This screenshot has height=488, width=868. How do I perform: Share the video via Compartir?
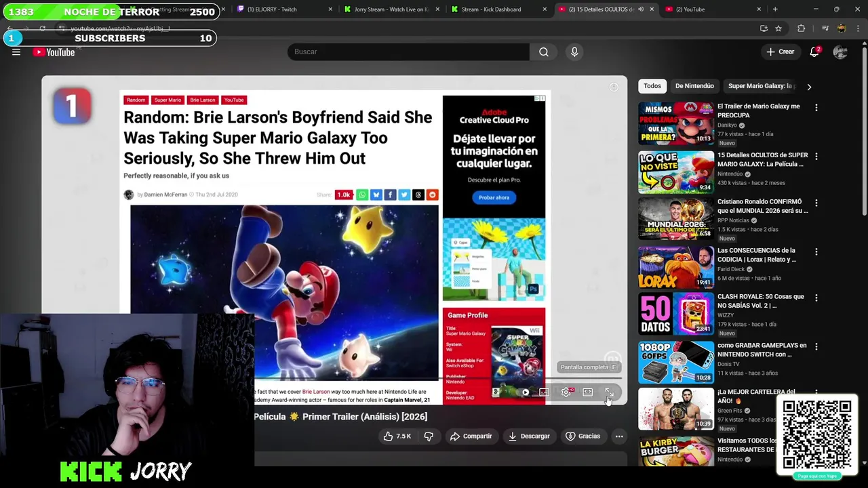coord(471,436)
